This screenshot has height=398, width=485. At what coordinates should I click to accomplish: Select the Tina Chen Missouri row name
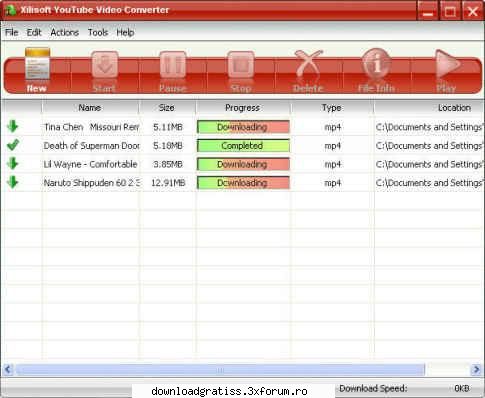pos(92,127)
